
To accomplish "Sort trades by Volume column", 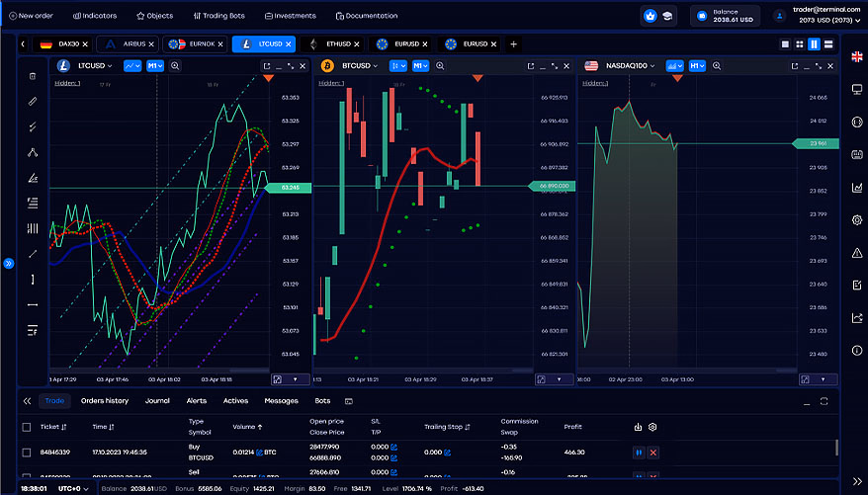I will point(247,427).
